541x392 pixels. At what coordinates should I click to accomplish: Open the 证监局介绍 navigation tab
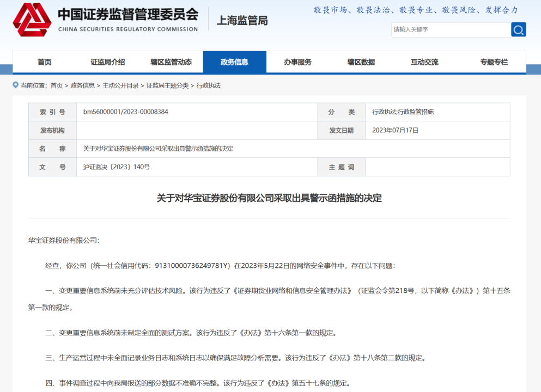pos(107,62)
